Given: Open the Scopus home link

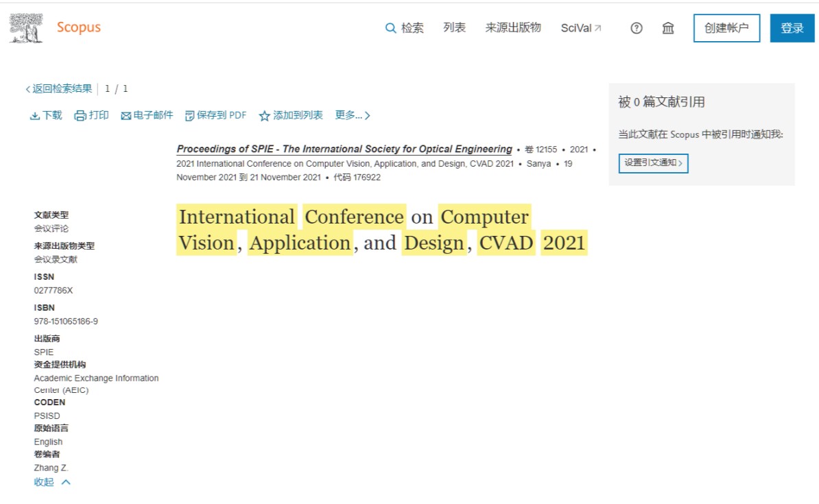Looking at the screenshot, I should point(79,27).
